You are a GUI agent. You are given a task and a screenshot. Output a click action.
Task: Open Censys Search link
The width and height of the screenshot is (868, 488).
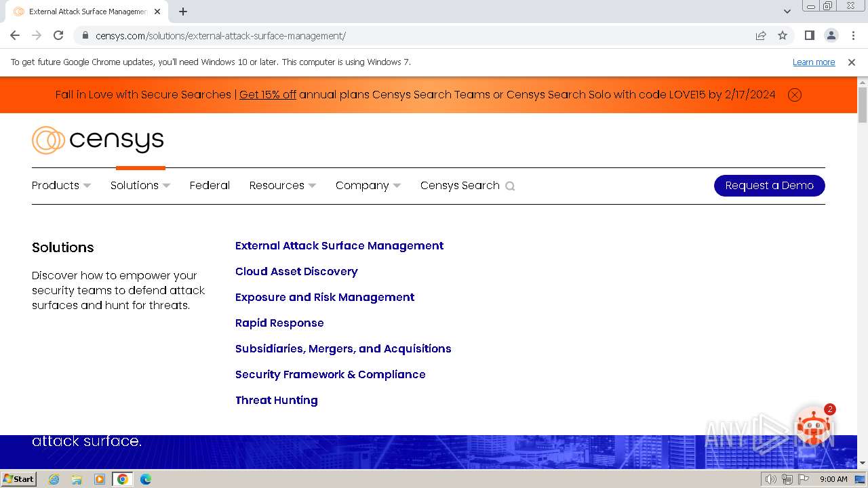click(x=460, y=186)
